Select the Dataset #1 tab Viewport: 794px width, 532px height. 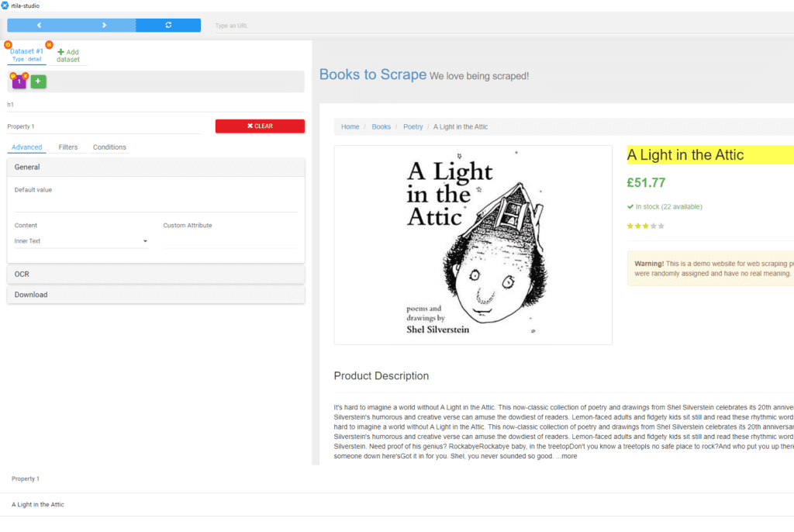[x=27, y=55]
